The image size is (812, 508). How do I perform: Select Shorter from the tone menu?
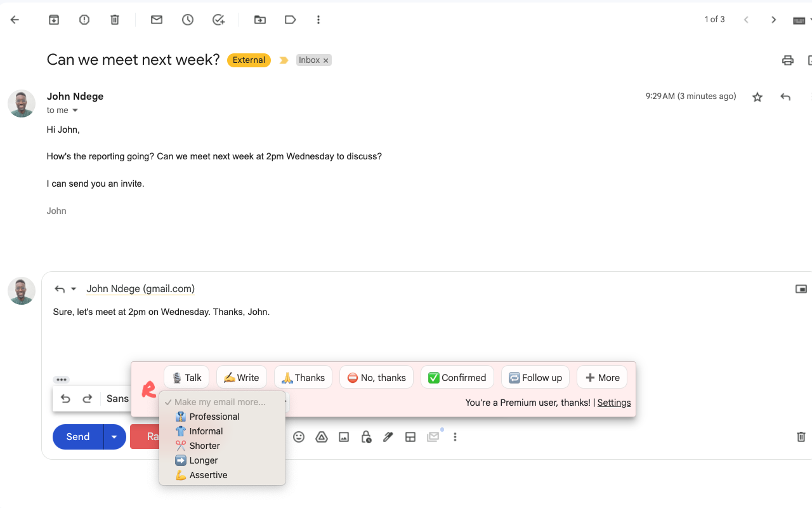[x=222, y=446]
